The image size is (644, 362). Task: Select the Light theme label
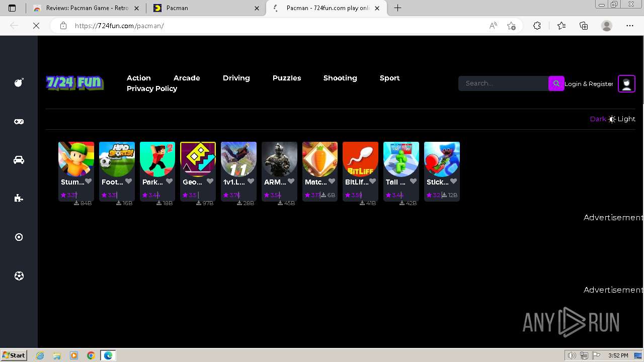(x=626, y=119)
